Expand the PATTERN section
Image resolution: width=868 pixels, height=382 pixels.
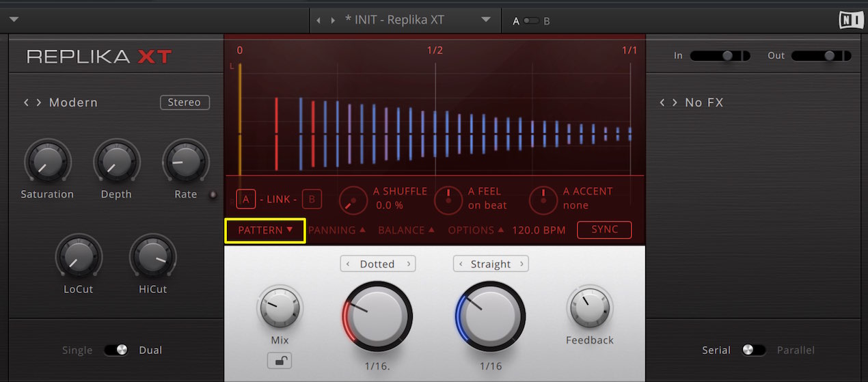pyautogui.click(x=265, y=230)
